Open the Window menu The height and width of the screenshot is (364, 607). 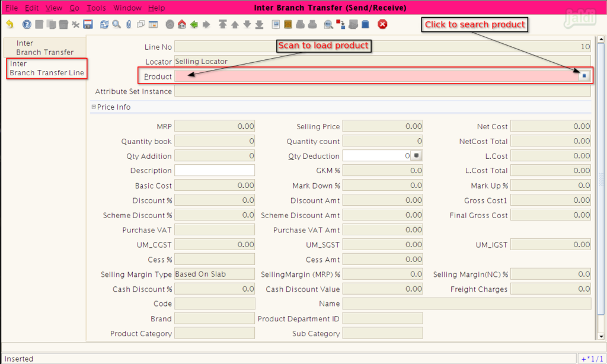click(127, 8)
